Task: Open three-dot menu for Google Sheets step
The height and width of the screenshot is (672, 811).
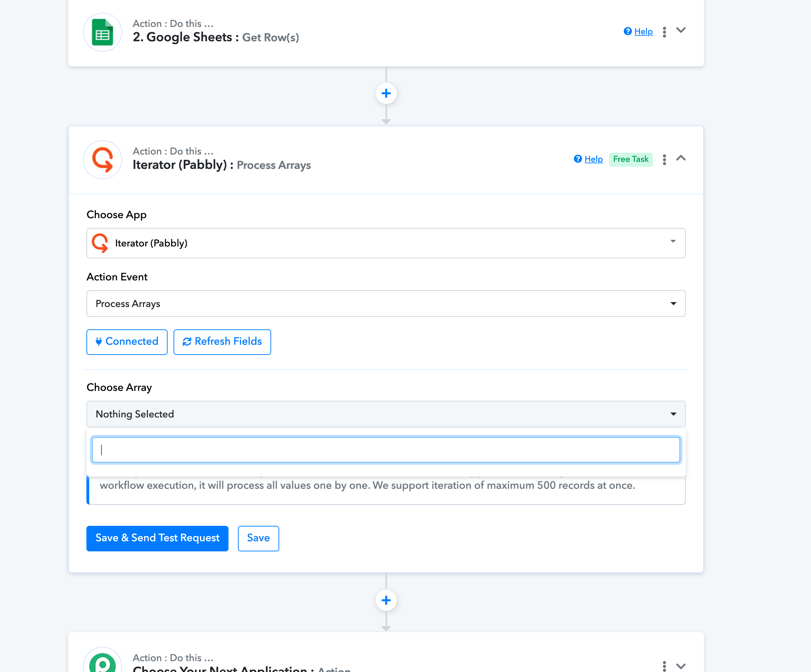Action: pos(664,32)
